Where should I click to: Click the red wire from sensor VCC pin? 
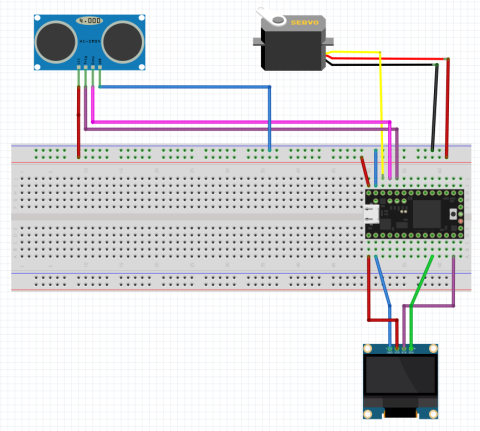[x=79, y=122]
